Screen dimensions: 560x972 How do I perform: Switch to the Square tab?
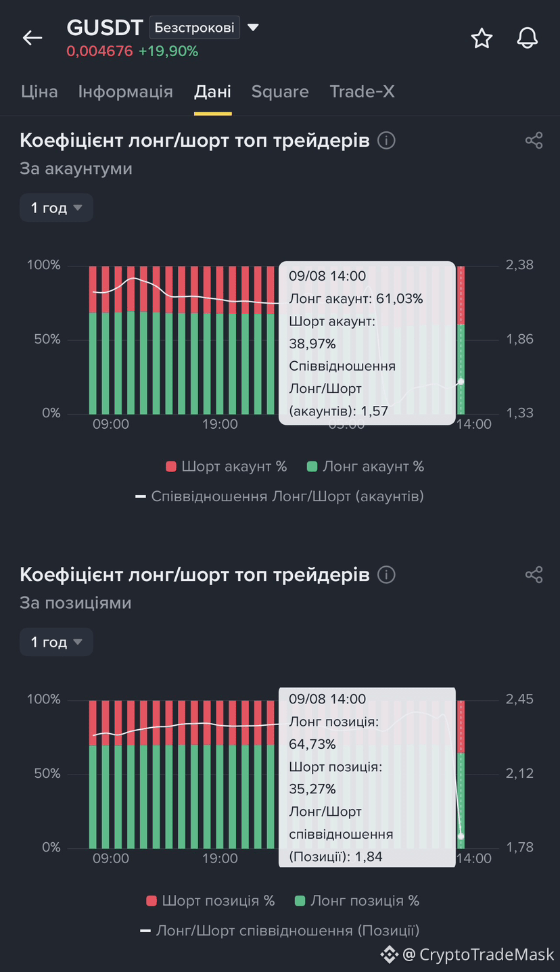coord(280,91)
